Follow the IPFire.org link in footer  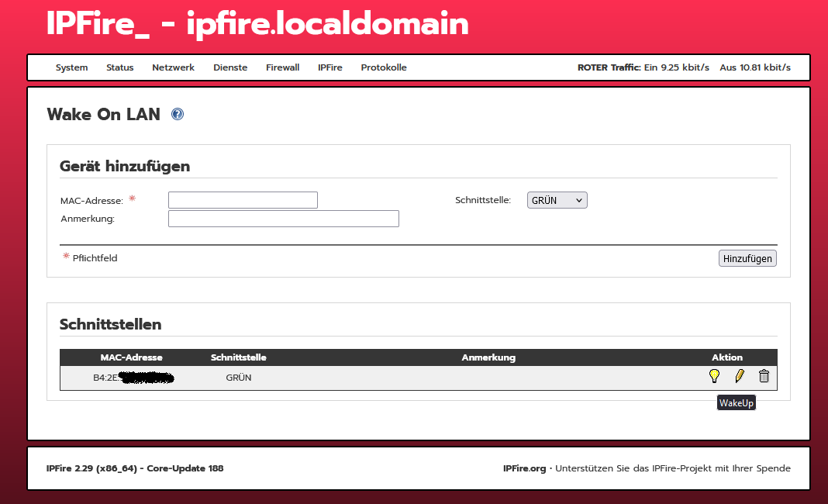524,468
